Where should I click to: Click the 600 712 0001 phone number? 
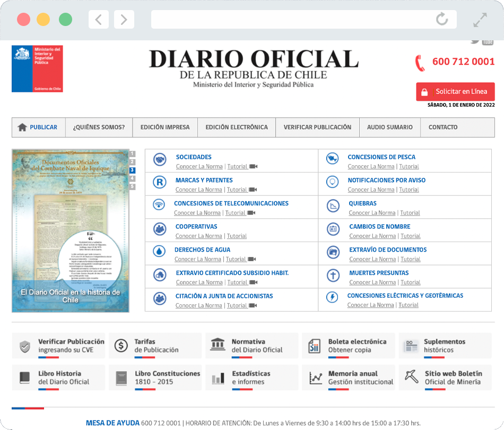pos(463,62)
